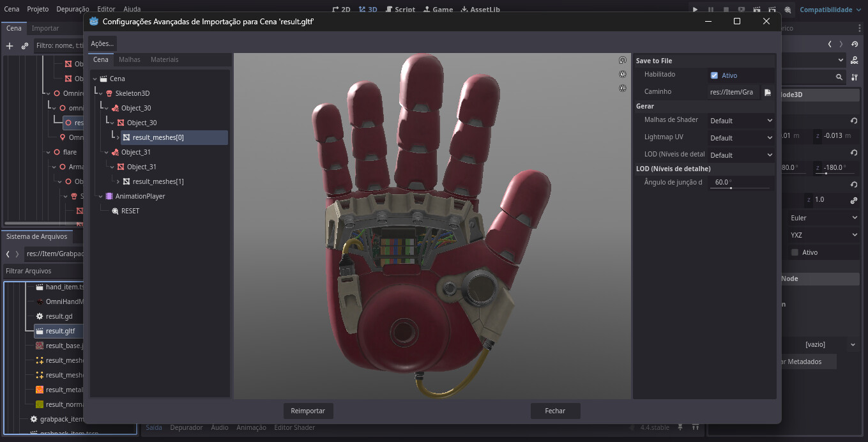Switch to the Materiais tab
The width and height of the screenshot is (868, 442).
(x=165, y=59)
